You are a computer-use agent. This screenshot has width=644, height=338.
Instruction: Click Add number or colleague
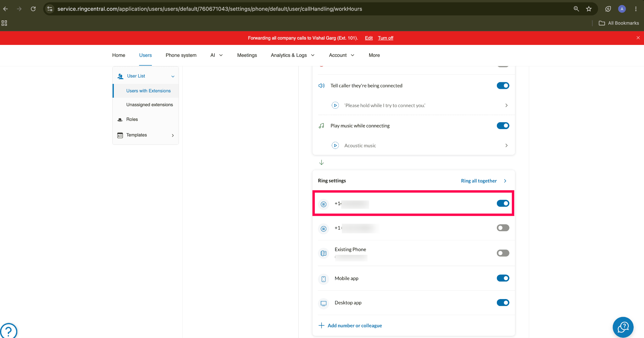pyautogui.click(x=355, y=326)
